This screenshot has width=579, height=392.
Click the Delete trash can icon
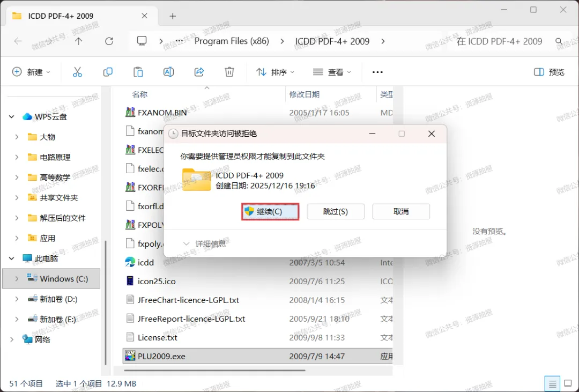point(229,72)
